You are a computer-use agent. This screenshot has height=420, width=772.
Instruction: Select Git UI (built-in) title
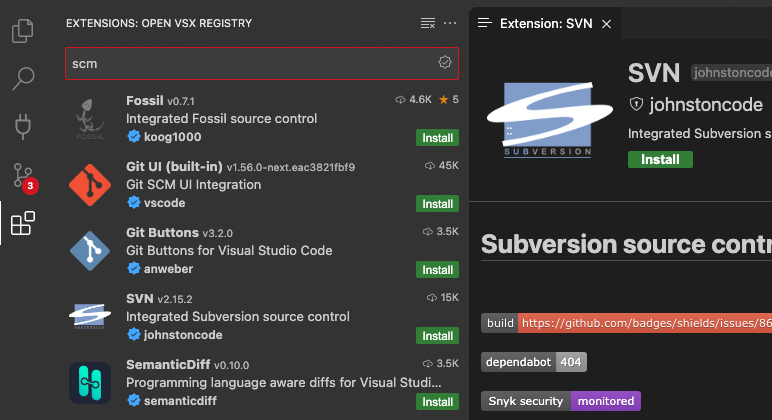[x=174, y=166]
